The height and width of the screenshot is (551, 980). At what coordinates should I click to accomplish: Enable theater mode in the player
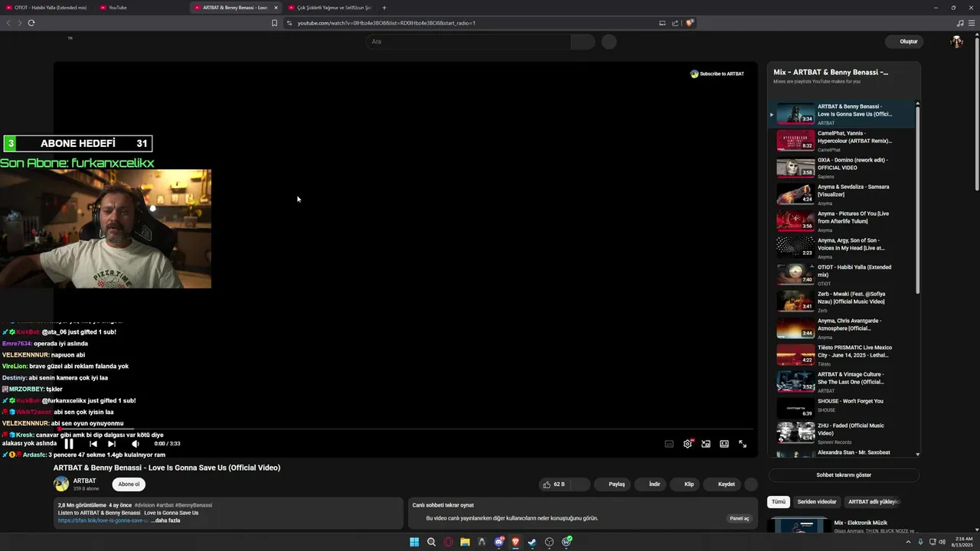pyautogui.click(x=724, y=444)
